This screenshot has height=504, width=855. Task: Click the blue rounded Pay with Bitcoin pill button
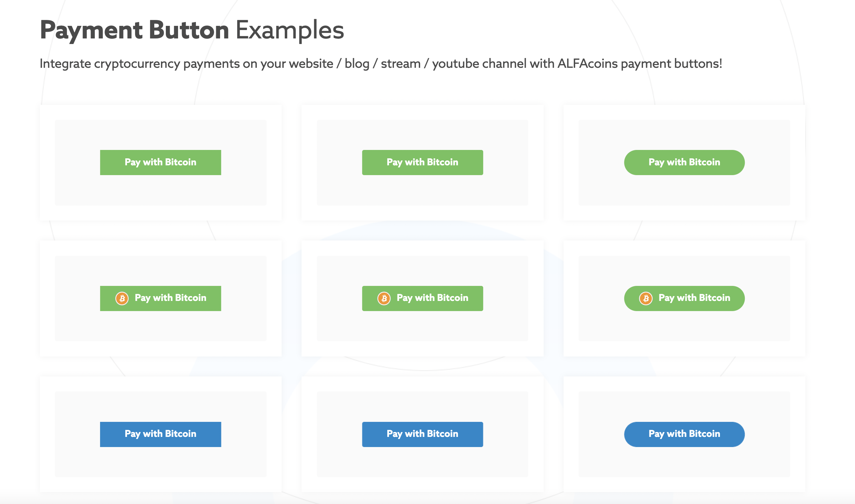click(x=684, y=434)
